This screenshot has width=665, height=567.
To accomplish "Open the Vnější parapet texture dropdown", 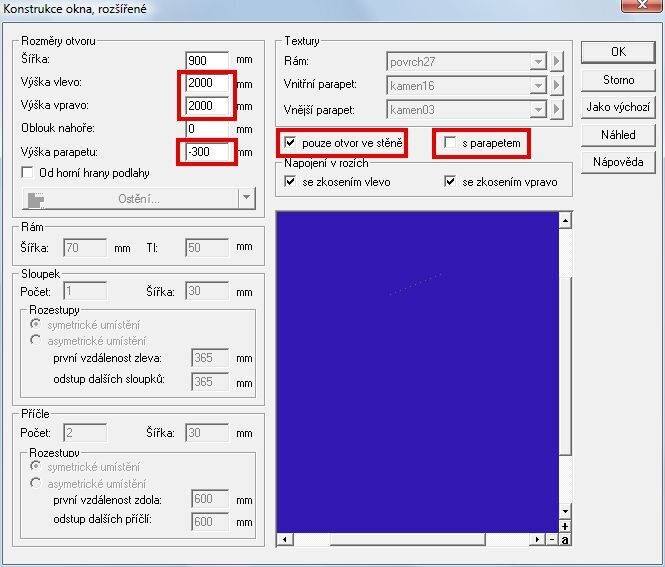I will 538,110.
